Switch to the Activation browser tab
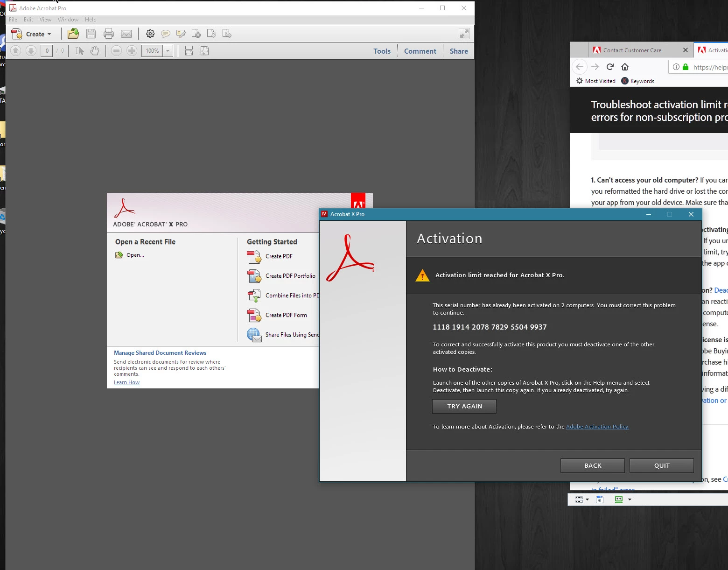728x570 pixels. coord(712,50)
